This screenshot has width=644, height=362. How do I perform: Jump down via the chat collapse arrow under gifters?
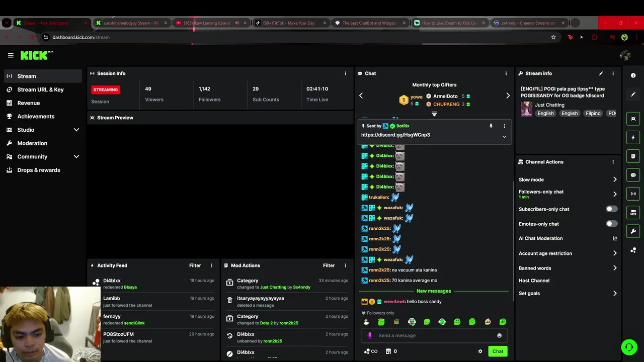434,114
